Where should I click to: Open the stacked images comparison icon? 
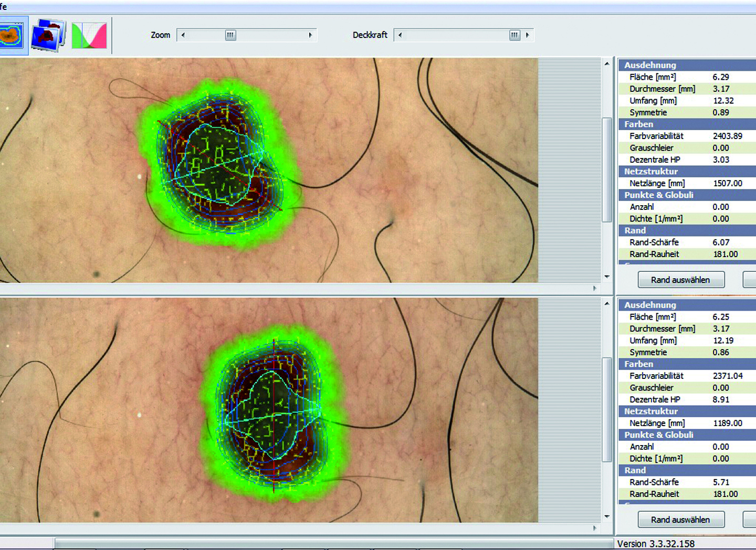pos(48,36)
